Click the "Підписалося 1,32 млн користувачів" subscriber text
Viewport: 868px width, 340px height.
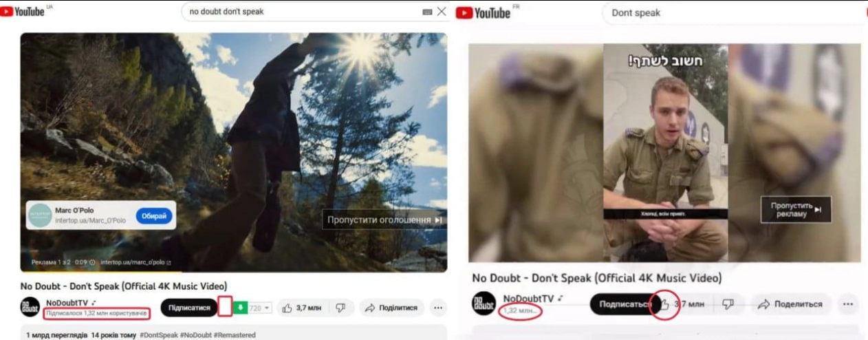click(x=96, y=314)
